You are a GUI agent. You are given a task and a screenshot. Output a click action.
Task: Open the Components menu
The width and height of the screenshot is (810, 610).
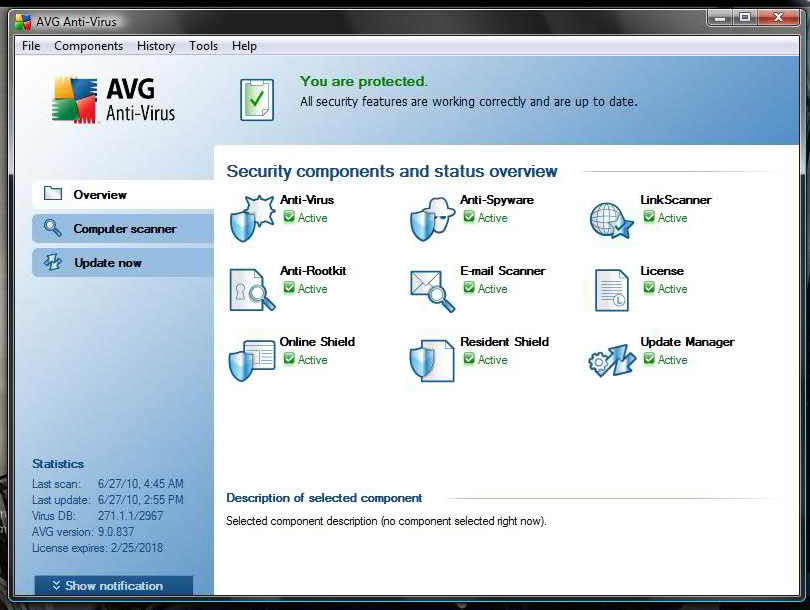(88, 46)
